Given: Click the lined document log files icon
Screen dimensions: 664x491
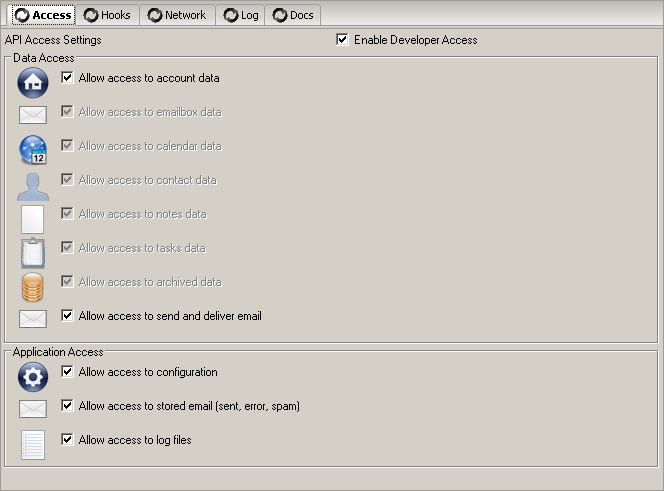Looking at the screenshot, I should coord(33,444).
